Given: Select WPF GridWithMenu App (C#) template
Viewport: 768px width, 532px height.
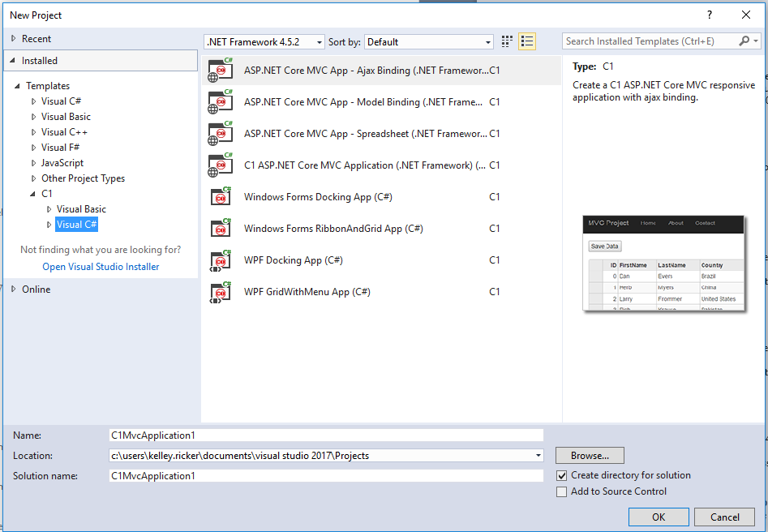Looking at the screenshot, I should click(x=381, y=292).
